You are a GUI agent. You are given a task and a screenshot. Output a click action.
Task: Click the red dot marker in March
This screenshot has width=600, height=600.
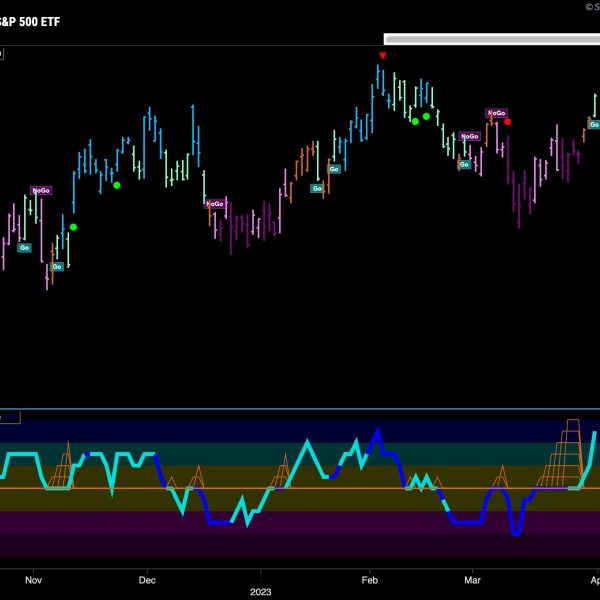click(x=507, y=122)
